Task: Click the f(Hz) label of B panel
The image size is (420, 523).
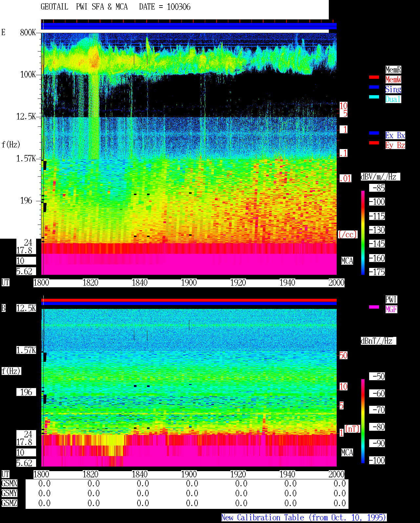Action: pos(11,371)
